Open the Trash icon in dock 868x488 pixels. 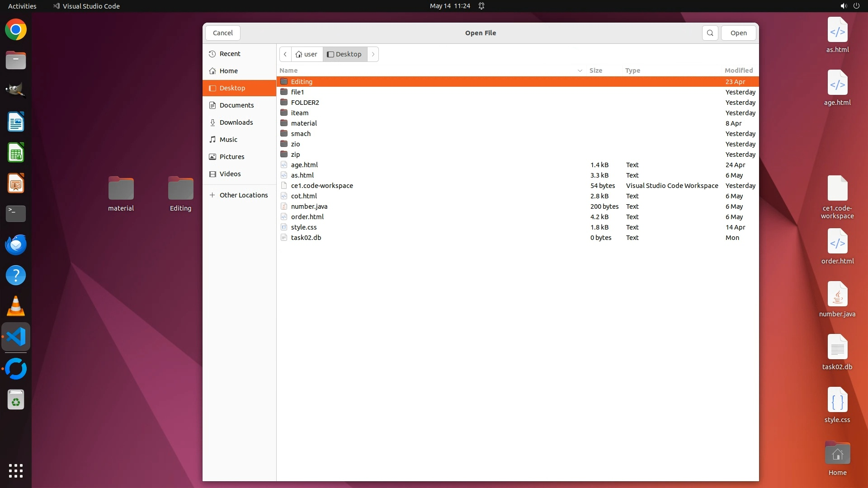[16, 400]
